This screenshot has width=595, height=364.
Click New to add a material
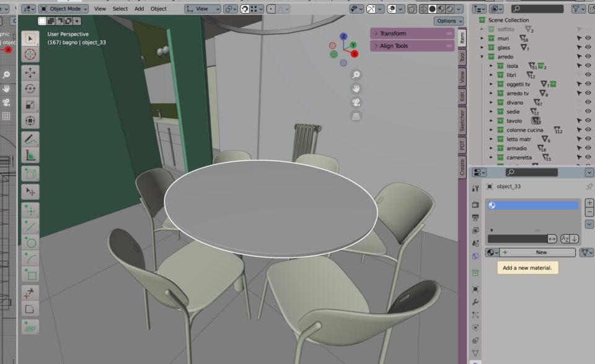click(x=541, y=253)
